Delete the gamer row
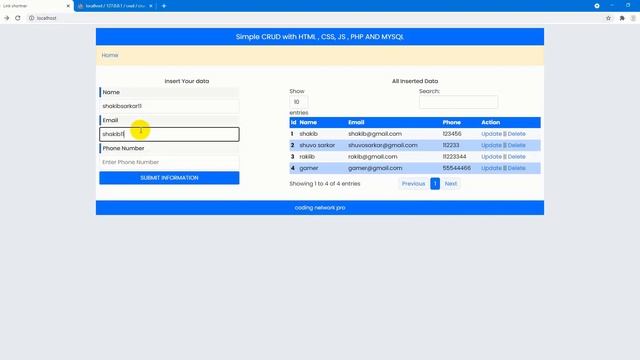 click(x=516, y=168)
